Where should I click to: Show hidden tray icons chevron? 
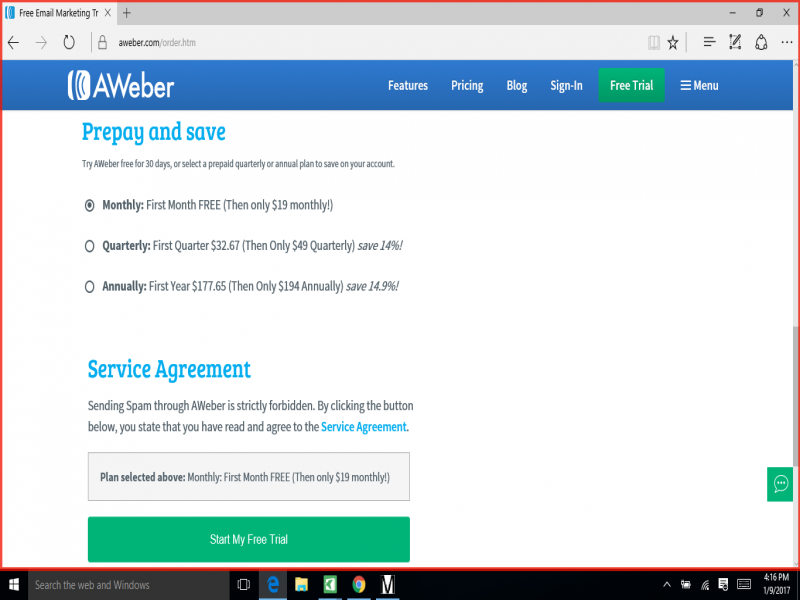(x=667, y=585)
